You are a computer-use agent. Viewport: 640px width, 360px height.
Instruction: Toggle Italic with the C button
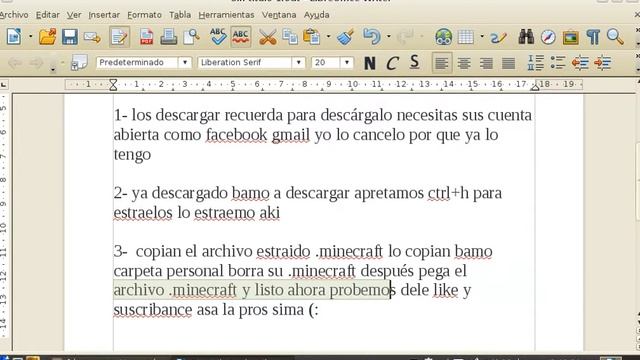coord(392,63)
